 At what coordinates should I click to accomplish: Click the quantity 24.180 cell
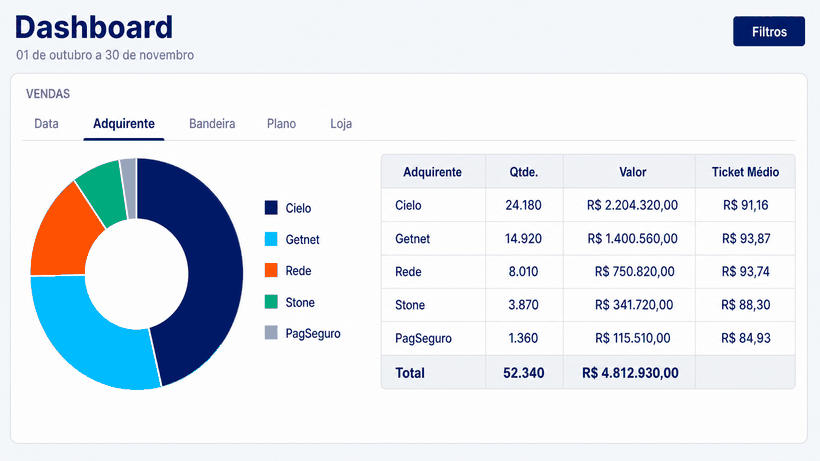523,205
